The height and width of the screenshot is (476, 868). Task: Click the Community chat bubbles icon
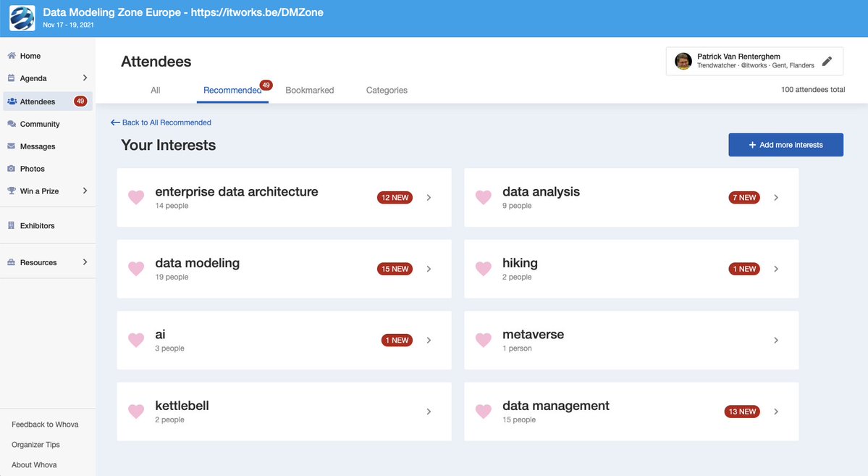point(11,124)
